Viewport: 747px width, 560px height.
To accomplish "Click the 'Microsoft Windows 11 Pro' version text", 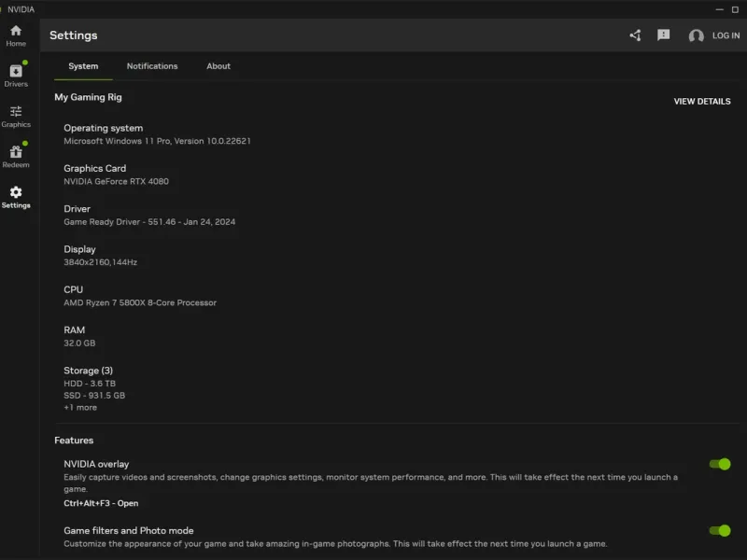I will click(x=157, y=141).
